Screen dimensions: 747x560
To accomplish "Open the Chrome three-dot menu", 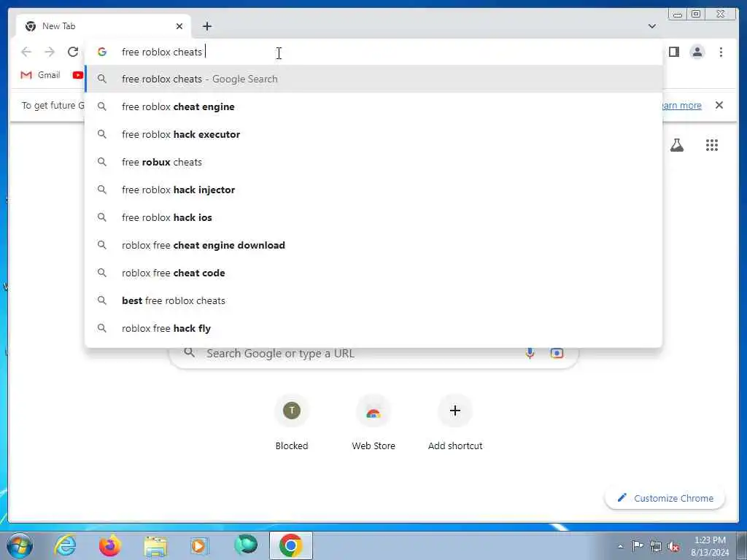I will point(721,52).
